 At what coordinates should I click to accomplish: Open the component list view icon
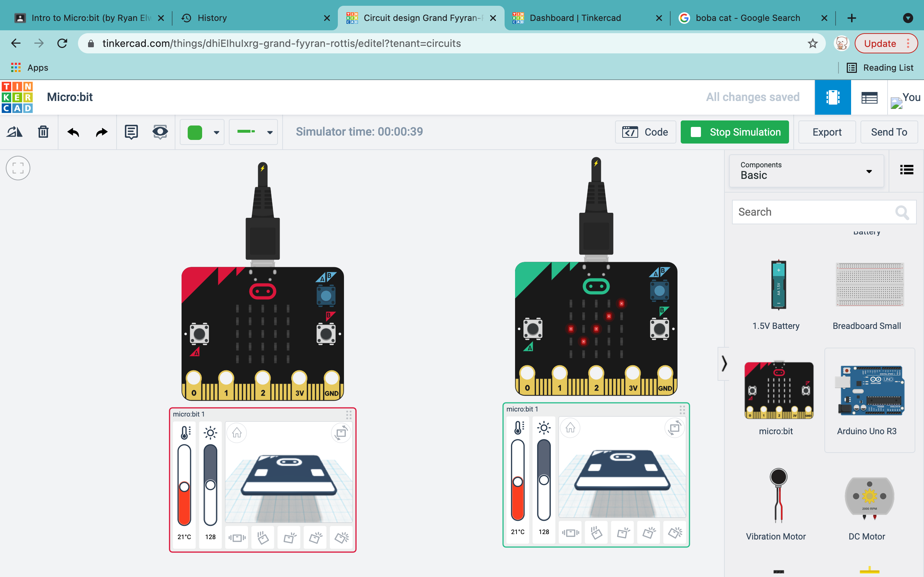[907, 169]
